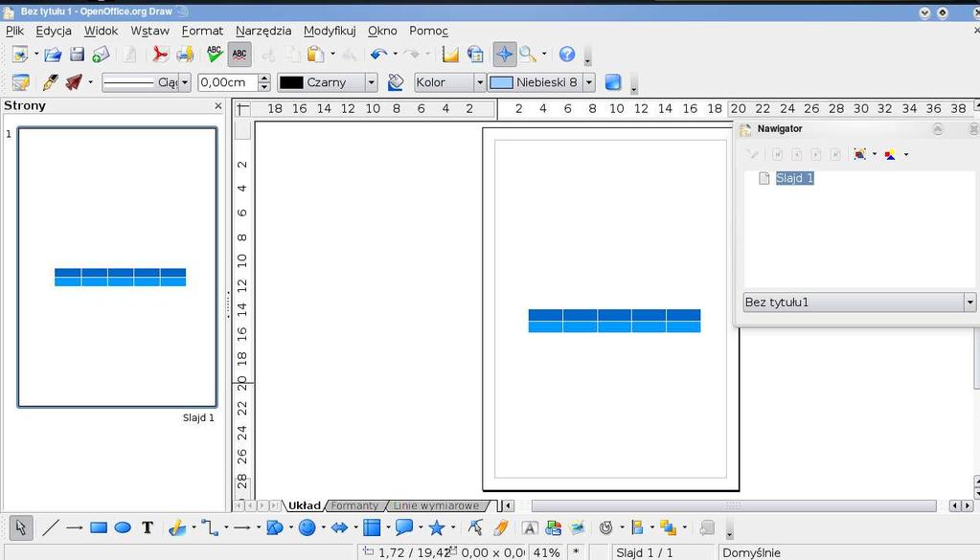
Task: Expand the New document arrow dropdown
Action: [36, 55]
